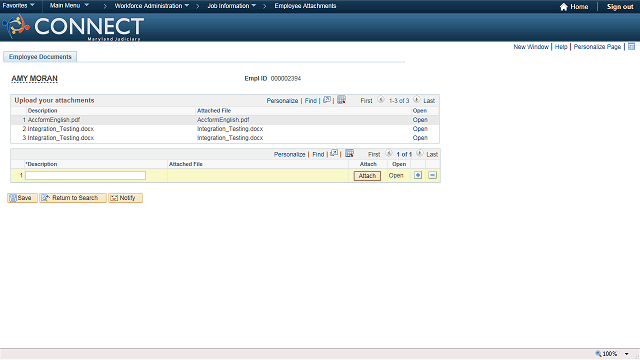Open the New Window link
640x360 pixels.
click(x=531, y=47)
